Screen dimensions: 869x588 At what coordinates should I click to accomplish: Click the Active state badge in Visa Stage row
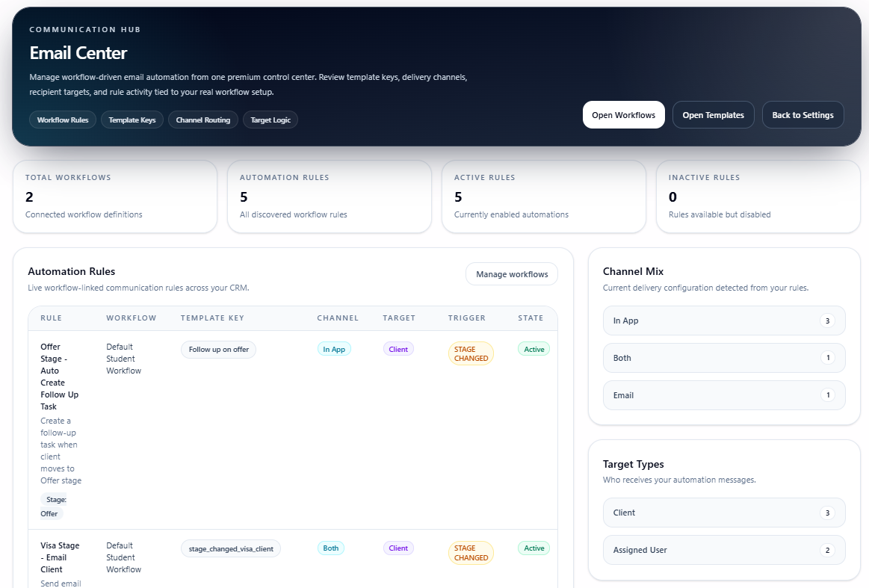pos(534,548)
